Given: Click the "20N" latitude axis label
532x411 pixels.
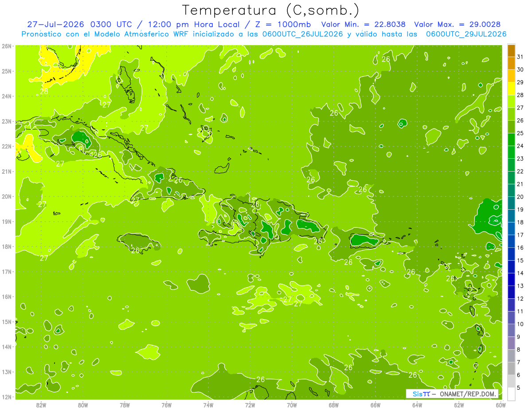Looking at the screenshot, I should 6,196.
